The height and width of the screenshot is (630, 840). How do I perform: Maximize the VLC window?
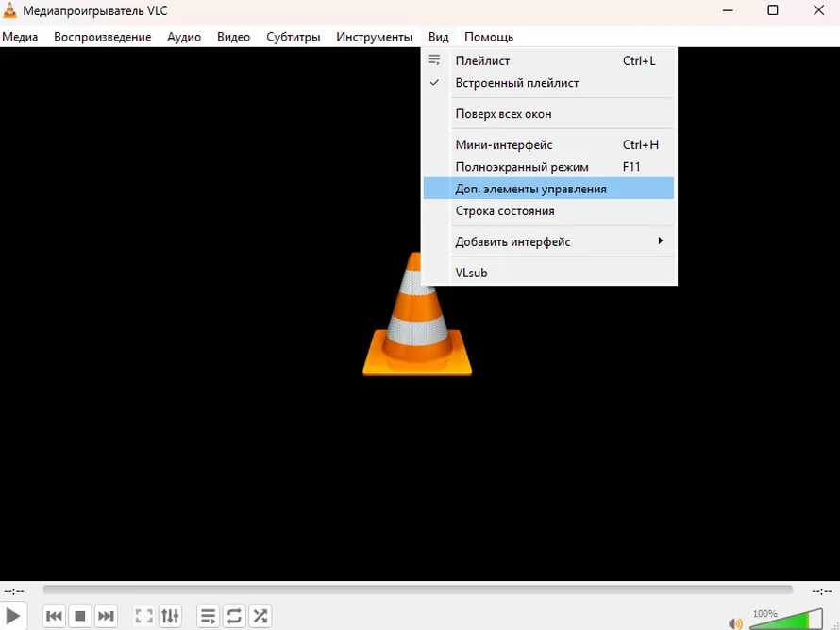tap(772, 10)
